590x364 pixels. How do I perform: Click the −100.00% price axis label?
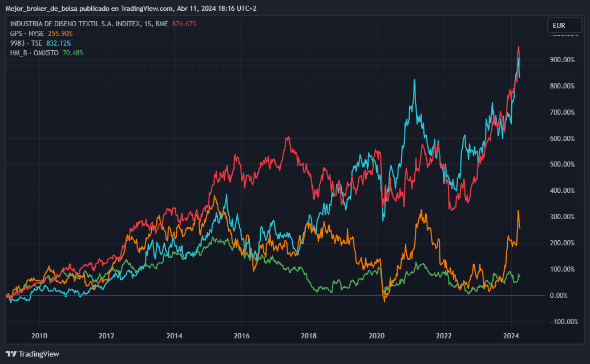[x=564, y=321]
